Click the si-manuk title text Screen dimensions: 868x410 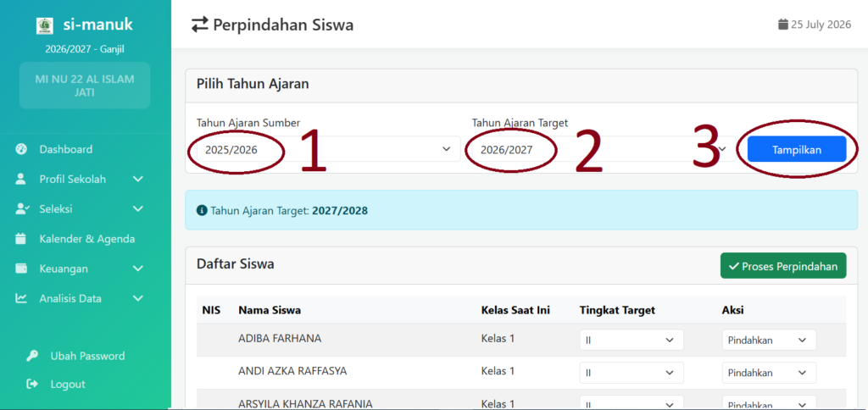(x=98, y=25)
